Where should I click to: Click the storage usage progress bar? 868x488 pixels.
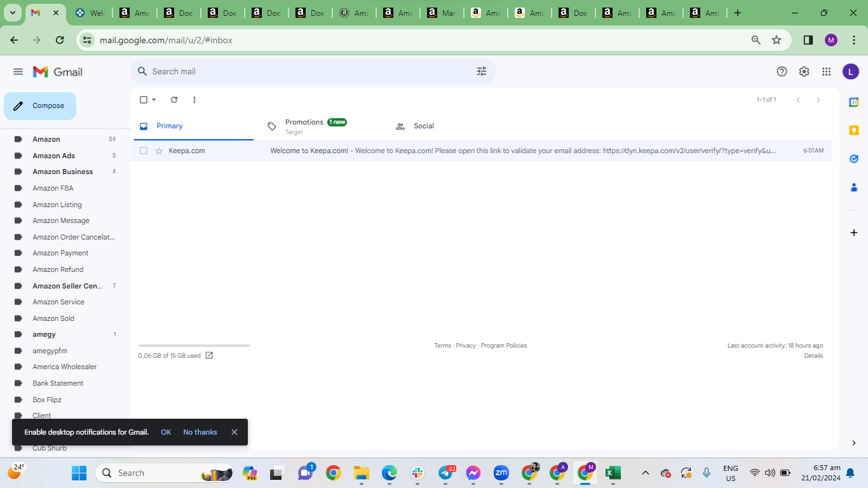tap(194, 346)
